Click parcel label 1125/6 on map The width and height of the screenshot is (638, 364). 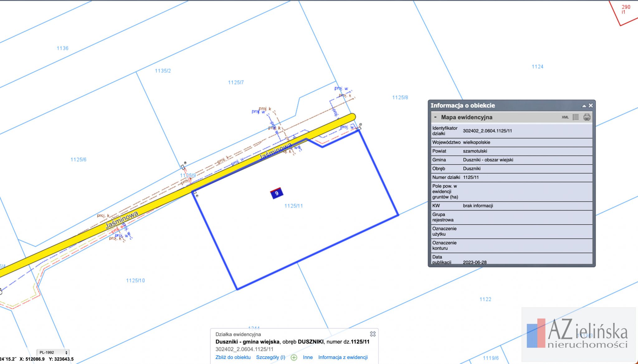pos(78,160)
